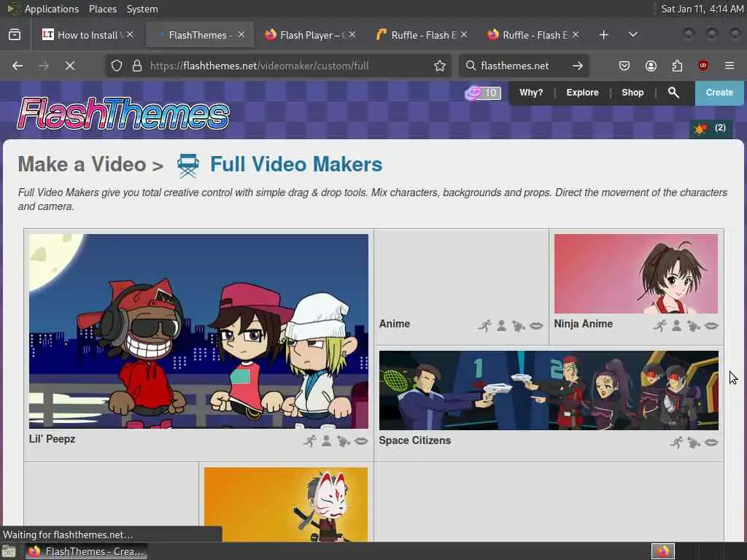Viewport: 747px width, 560px height.
Task: Open Firefox hamburger application menu
Action: tap(729, 66)
